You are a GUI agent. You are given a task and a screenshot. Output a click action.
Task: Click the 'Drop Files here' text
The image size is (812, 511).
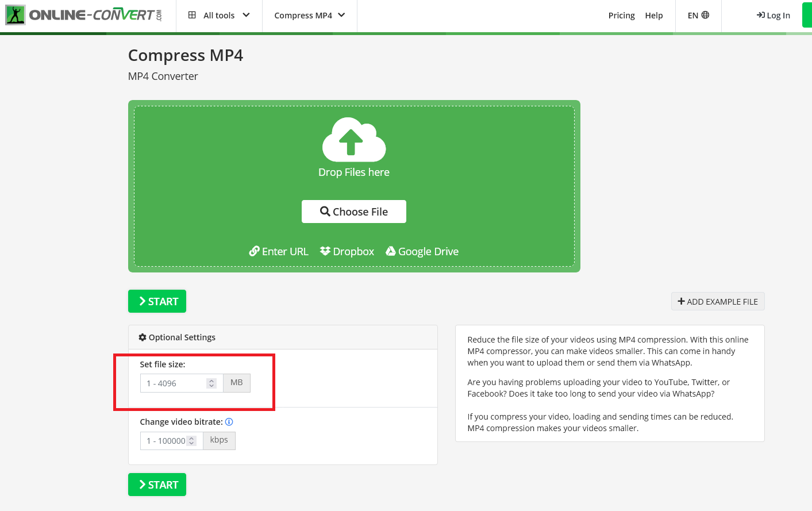(354, 172)
